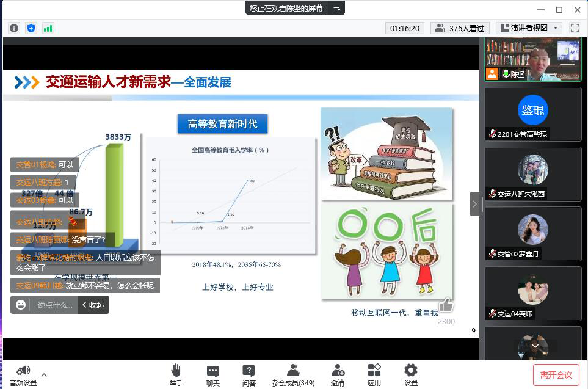Click chat message 就业都不容易
Viewport: 588px width, 389px height.
coord(85,285)
